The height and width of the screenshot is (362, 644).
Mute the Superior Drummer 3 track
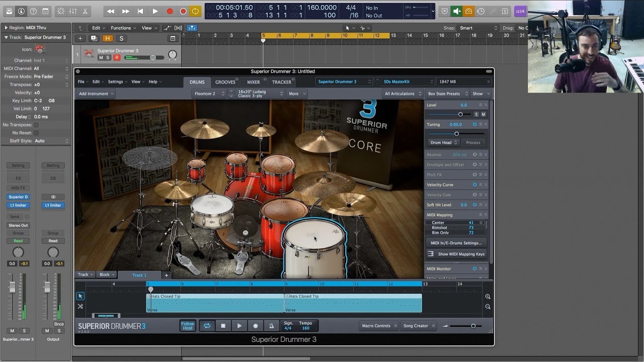coord(101,58)
